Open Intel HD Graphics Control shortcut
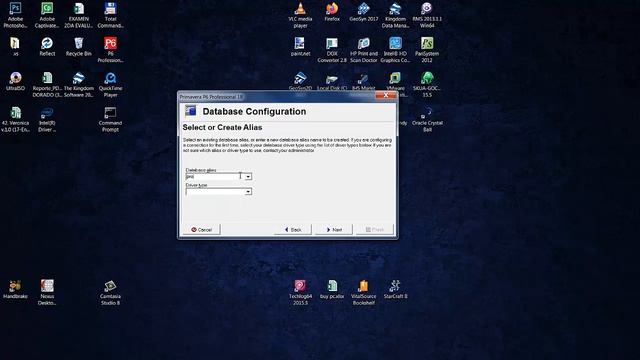This screenshot has height=360, width=640. [395, 49]
